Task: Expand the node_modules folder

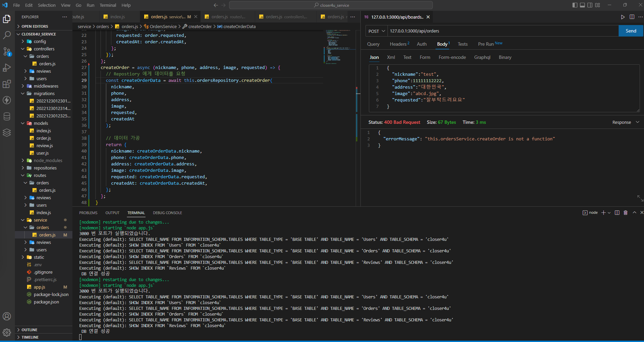Action: 48,161
